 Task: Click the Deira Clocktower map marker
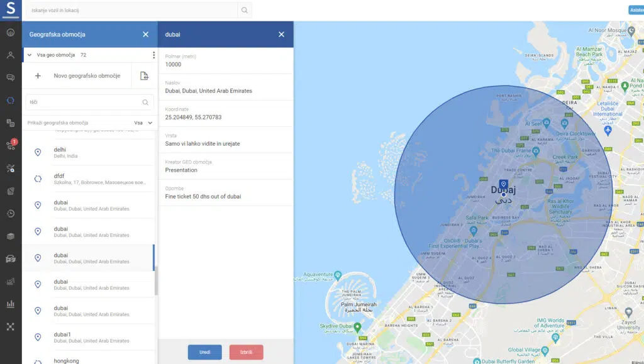565,123
